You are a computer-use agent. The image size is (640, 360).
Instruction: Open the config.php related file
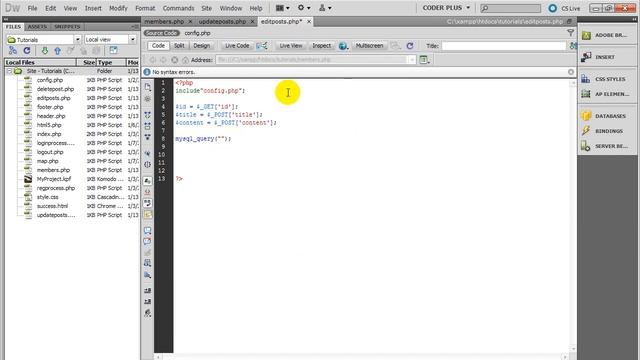197,33
